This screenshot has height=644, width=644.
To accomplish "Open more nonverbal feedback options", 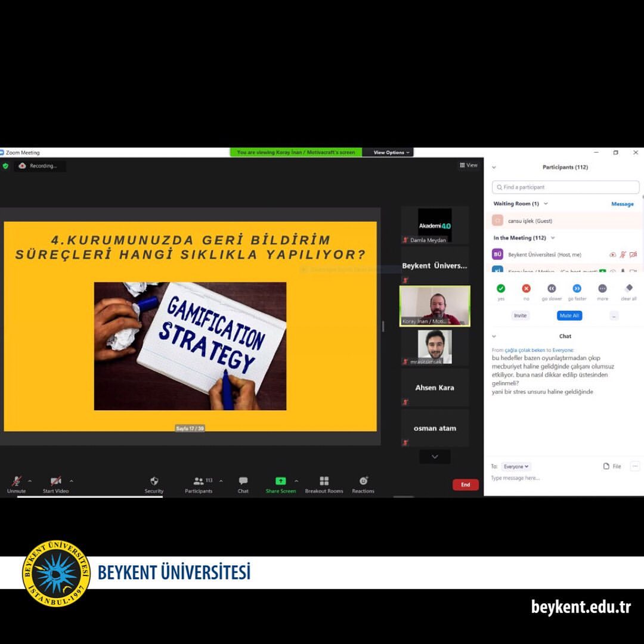I will (602, 289).
